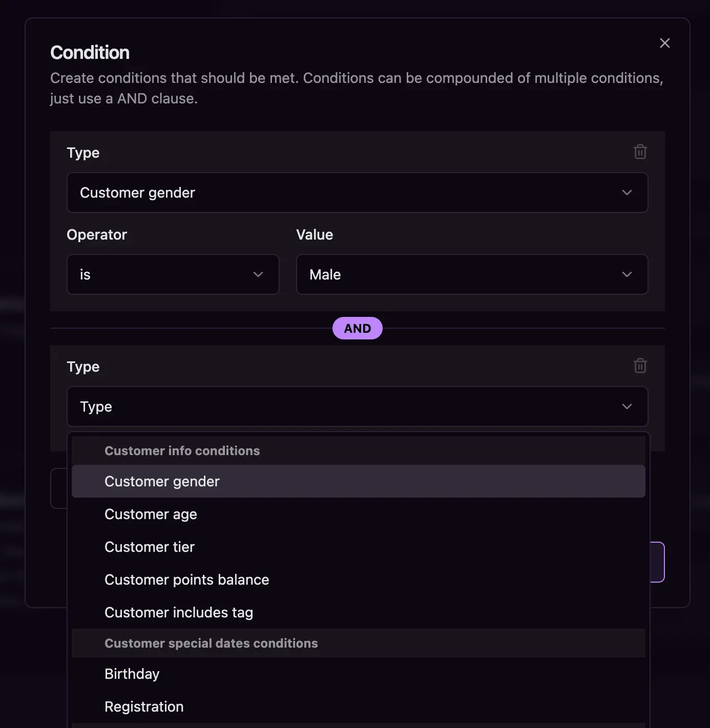Click chevron on first Type dropdown

point(627,192)
